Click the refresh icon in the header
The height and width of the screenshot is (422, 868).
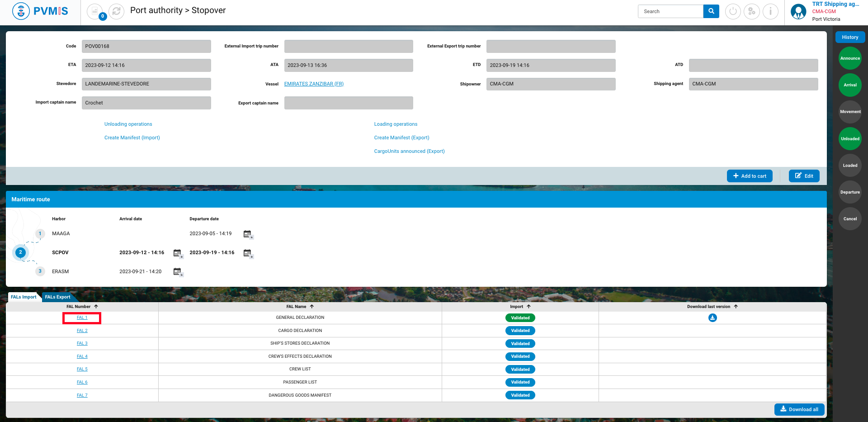[117, 11]
